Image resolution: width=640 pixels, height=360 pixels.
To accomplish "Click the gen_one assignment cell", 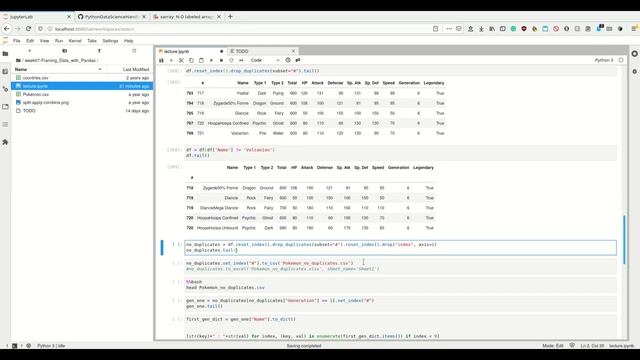I will (x=400, y=303).
